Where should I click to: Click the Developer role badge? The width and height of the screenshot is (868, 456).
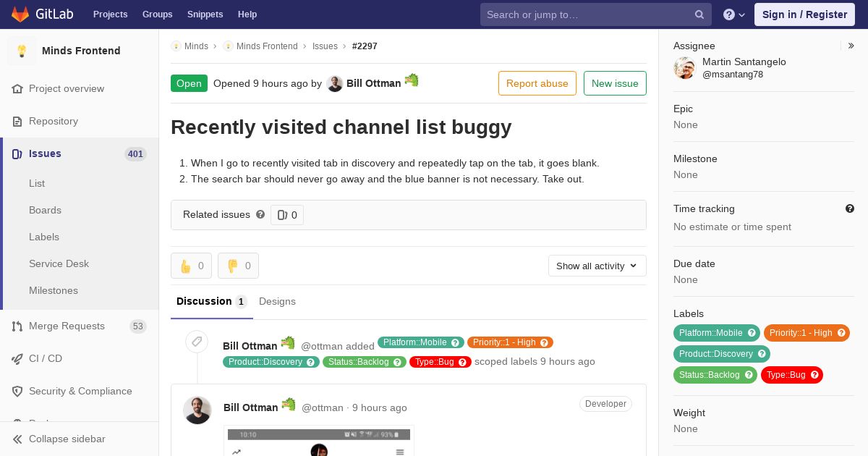pos(605,404)
